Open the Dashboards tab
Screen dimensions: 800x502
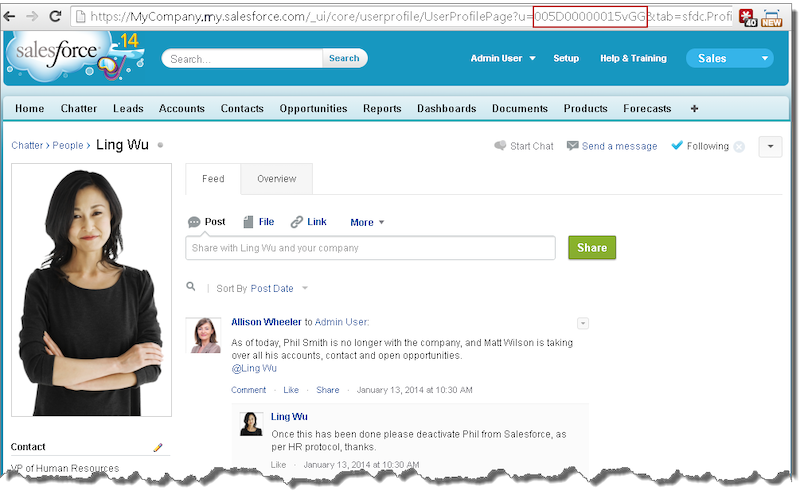click(x=446, y=109)
